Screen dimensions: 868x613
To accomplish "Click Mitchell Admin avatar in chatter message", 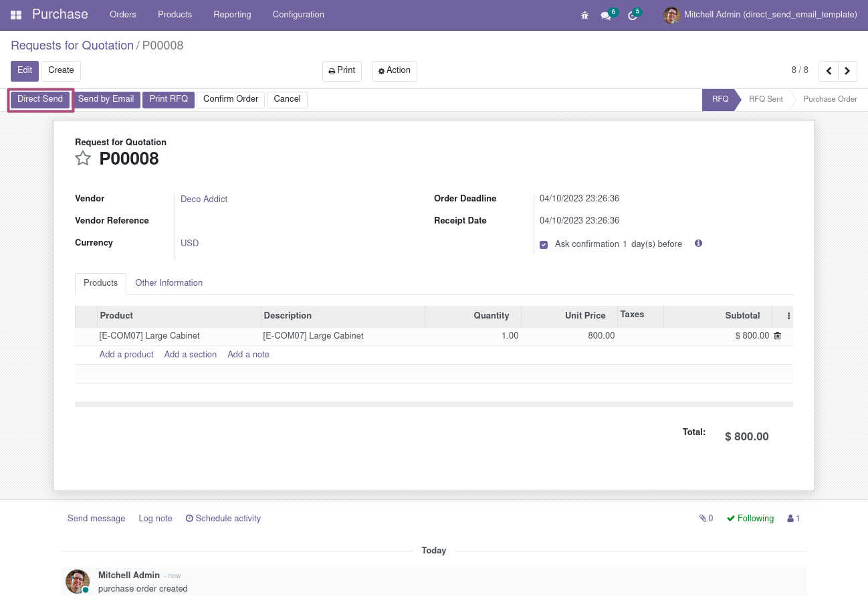I will point(78,582).
